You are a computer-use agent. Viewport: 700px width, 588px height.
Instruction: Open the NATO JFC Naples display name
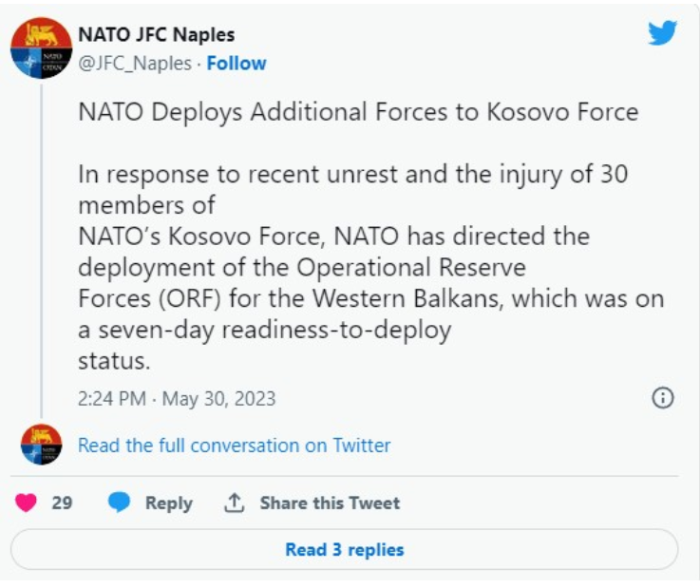156,36
